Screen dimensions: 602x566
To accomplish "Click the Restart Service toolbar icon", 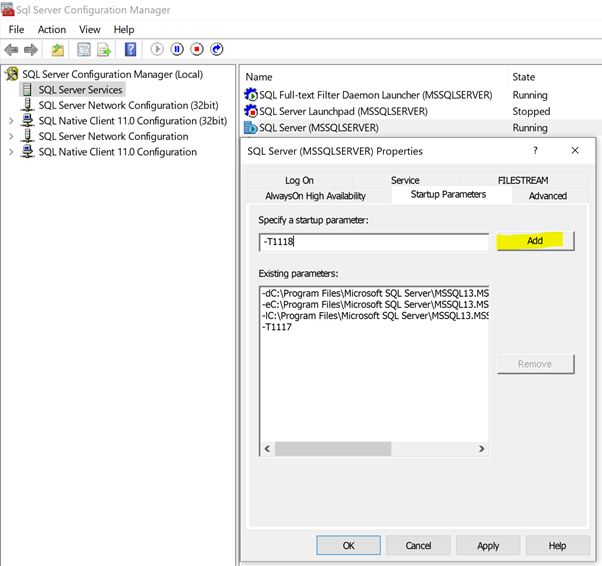I will coord(217,49).
